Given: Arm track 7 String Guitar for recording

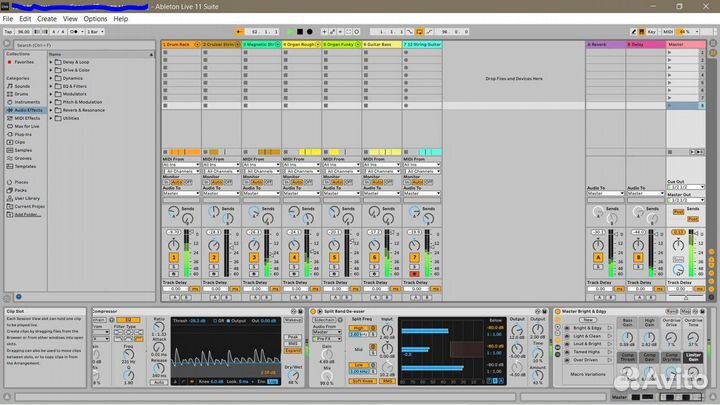Looking at the screenshot, I should tap(414, 273).
